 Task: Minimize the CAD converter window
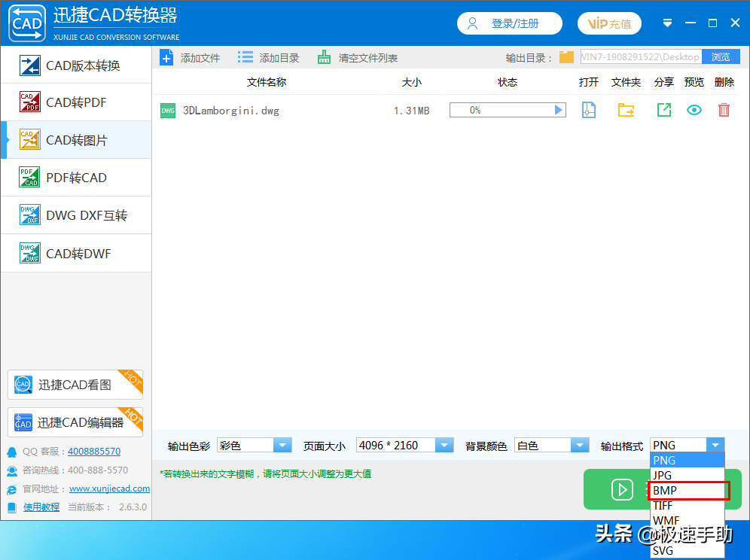coord(691,23)
